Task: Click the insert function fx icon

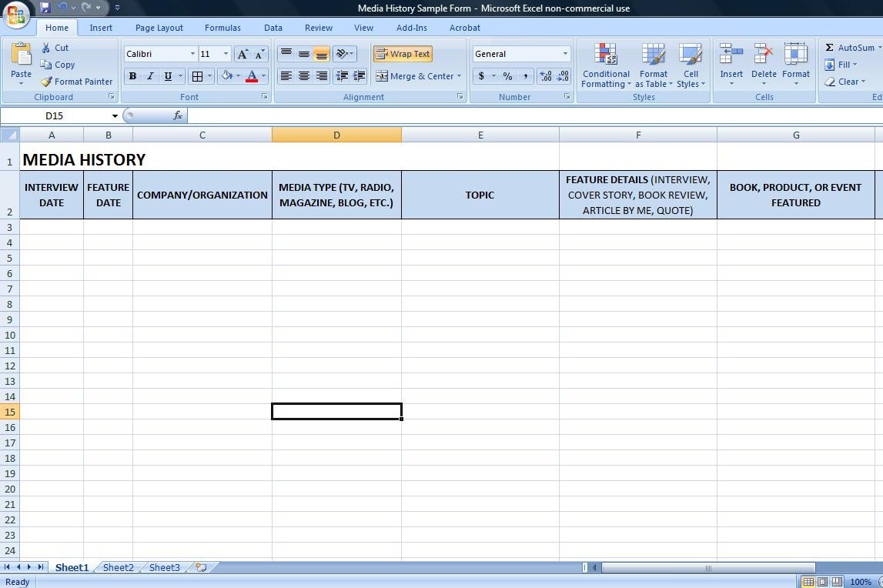Action: point(178,116)
